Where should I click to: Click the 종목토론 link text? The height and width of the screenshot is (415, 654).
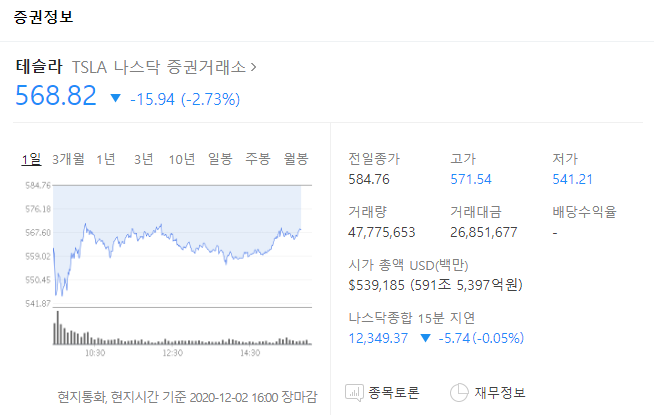394,392
